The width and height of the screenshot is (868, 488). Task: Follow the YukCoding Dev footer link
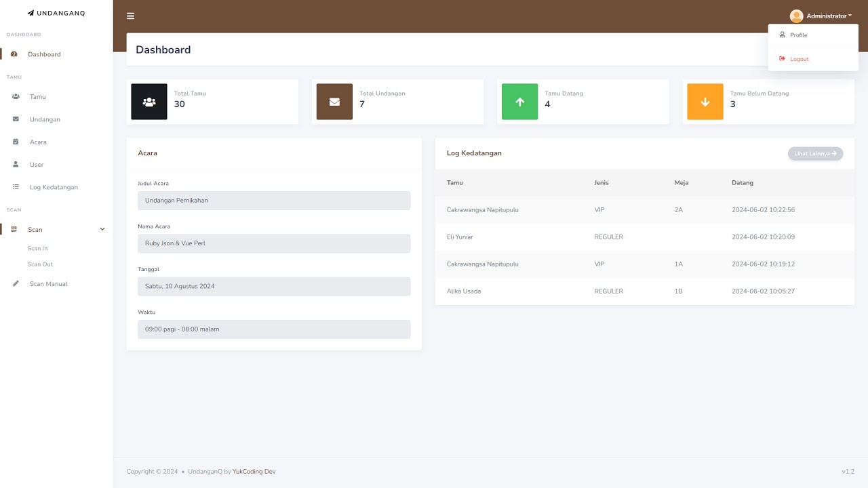click(254, 472)
